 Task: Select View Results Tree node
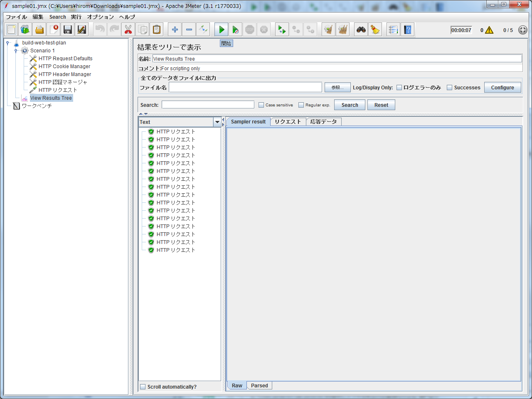(51, 98)
